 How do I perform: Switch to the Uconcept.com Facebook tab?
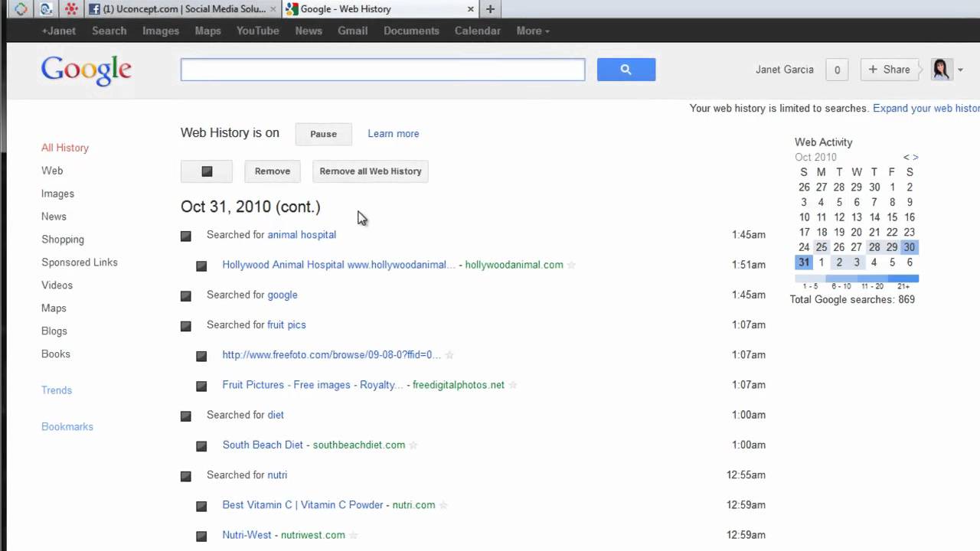(182, 9)
